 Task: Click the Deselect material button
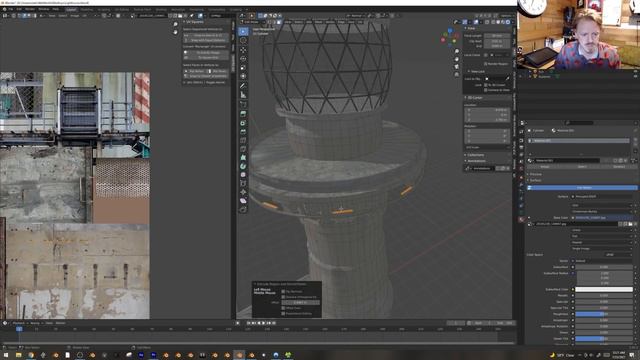(x=619, y=167)
